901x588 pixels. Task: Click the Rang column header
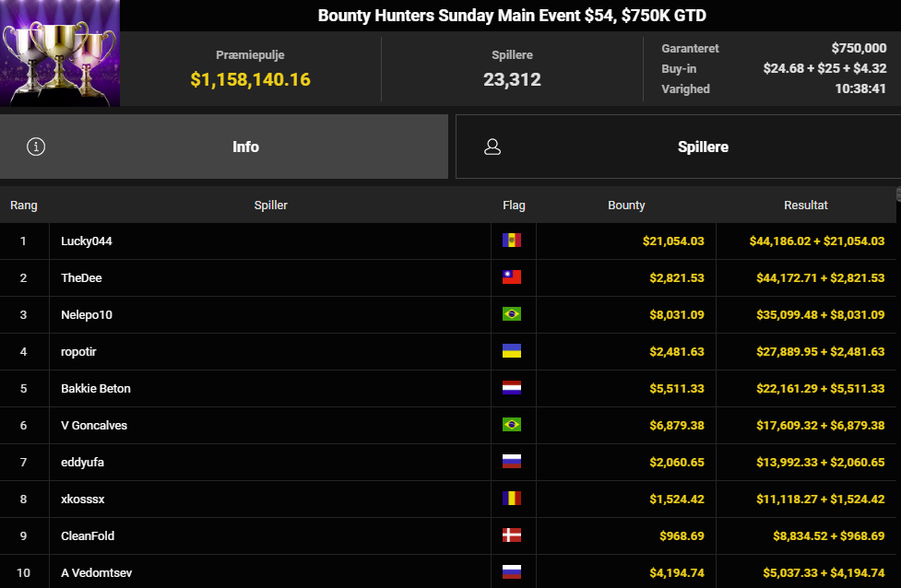(x=24, y=206)
